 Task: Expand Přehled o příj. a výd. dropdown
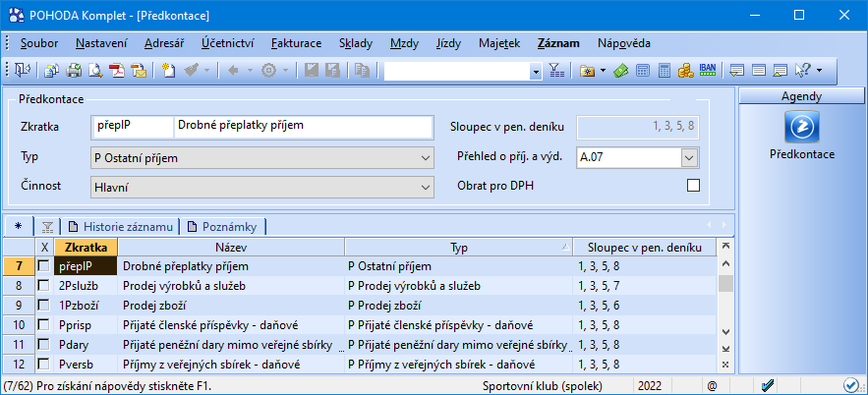click(689, 156)
